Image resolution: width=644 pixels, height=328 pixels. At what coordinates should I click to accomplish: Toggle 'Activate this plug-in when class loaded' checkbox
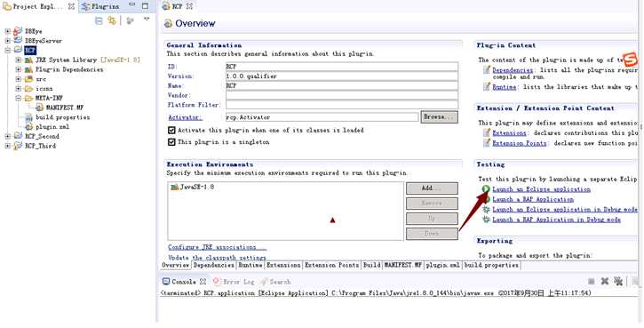pyautogui.click(x=171, y=130)
